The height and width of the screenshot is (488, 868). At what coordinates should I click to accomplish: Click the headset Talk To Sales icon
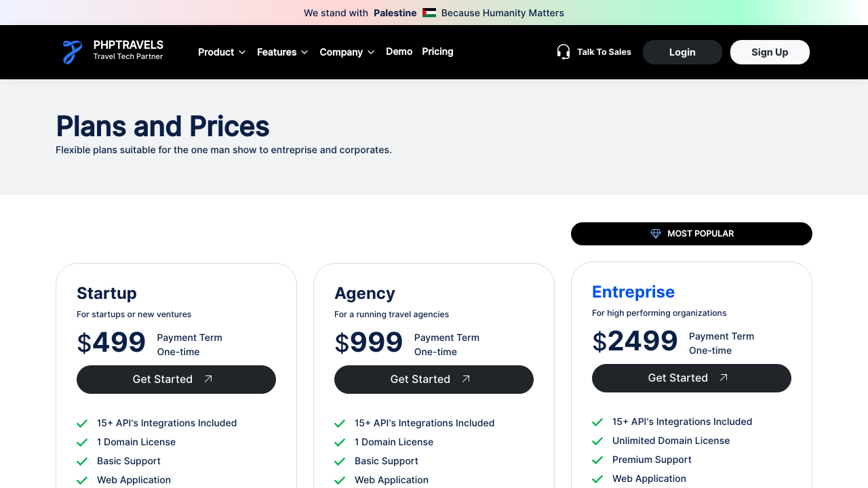tap(564, 52)
